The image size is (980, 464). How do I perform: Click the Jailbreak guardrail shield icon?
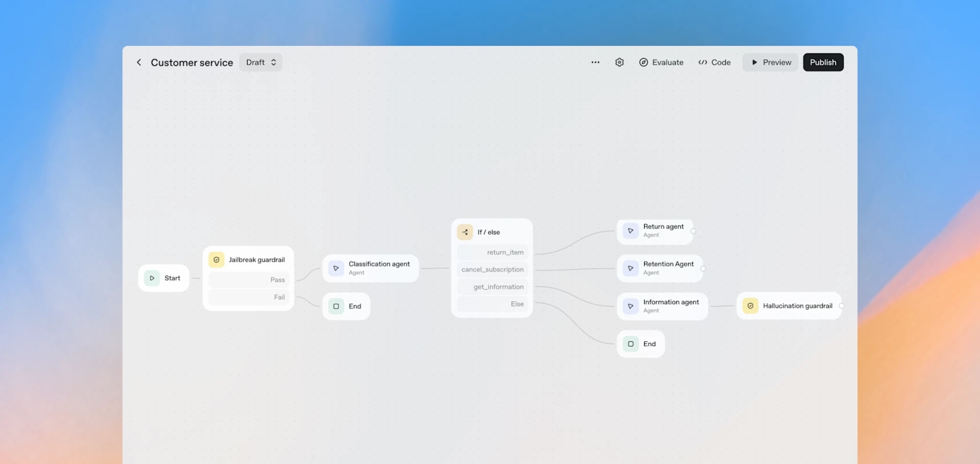[x=216, y=259]
